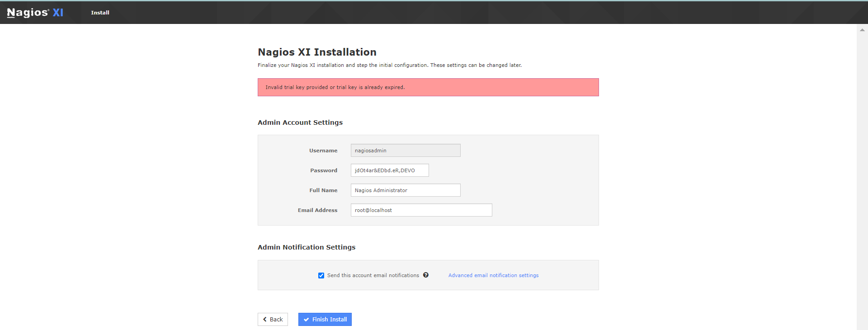The width and height of the screenshot is (868, 330).
Task: Click the invalid trial key error message
Action: pos(428,87)
